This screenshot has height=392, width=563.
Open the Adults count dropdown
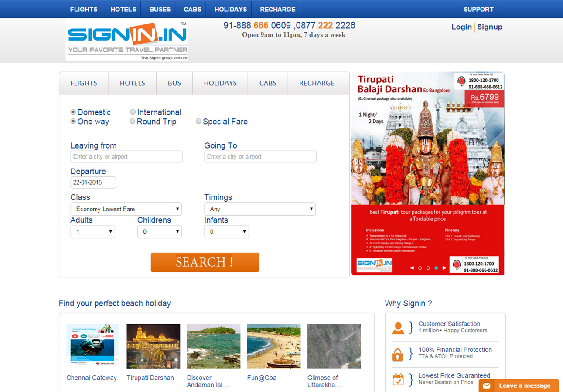tap(92, 232)
